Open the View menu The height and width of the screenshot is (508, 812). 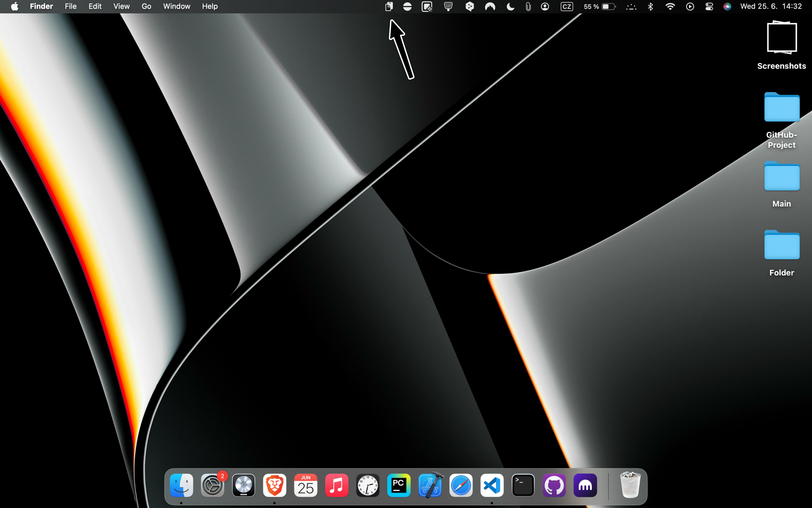pos(121,6)
